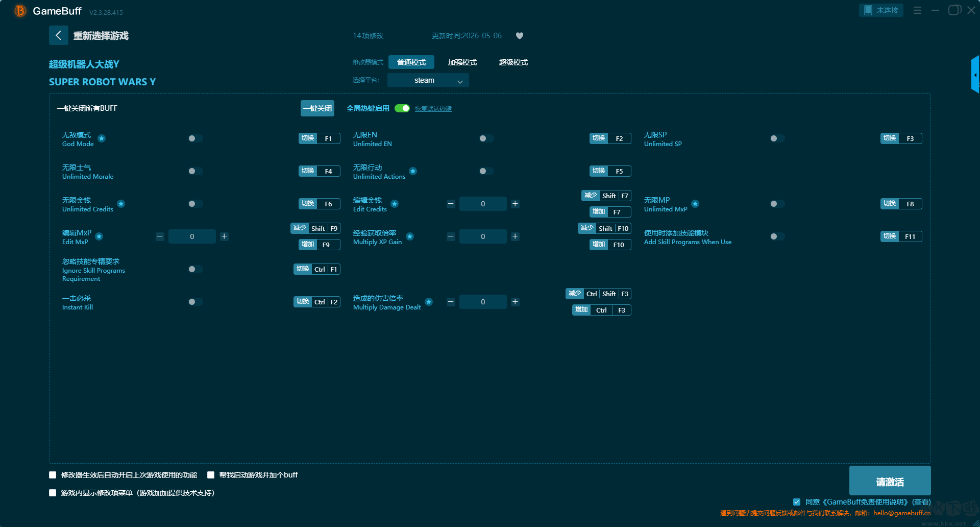980x527 pixels.
Task: Toggle Unlimited Morale switch
Action: coord(195,171)
